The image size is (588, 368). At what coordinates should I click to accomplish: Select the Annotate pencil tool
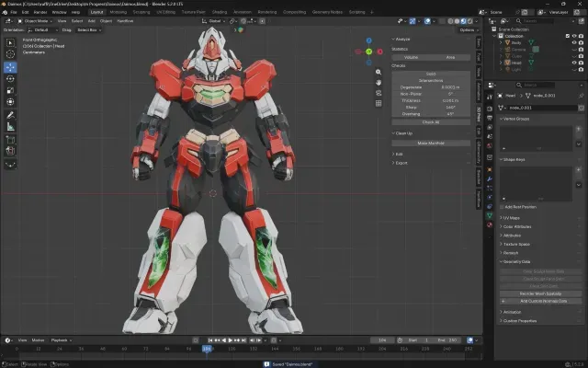pyautogui.click(x=10, y=115)
